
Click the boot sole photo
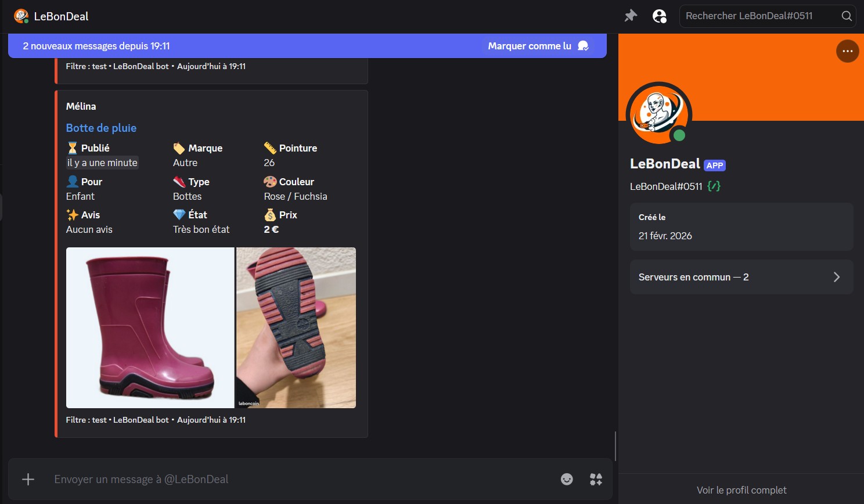tap(296, 327)
